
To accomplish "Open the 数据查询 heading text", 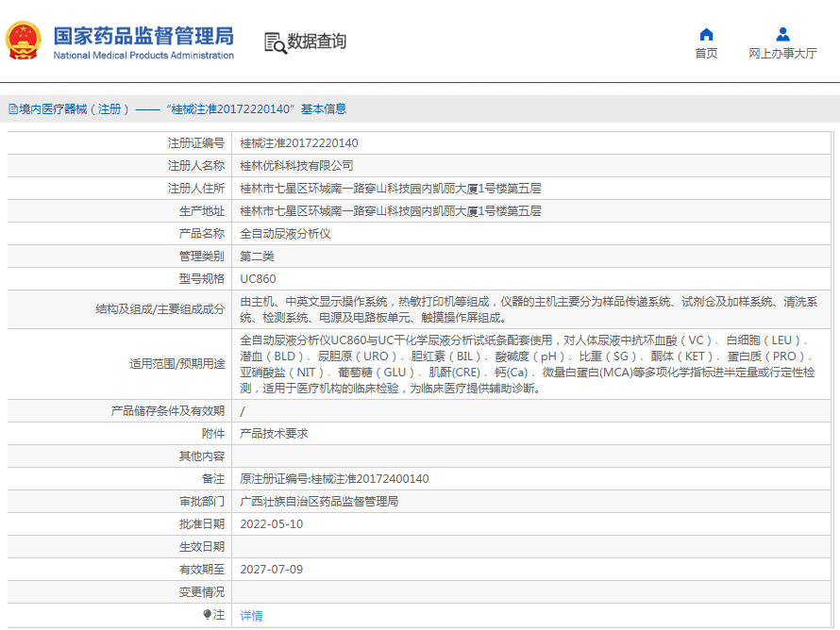I will pyautogui.click(x=317, y=41).
